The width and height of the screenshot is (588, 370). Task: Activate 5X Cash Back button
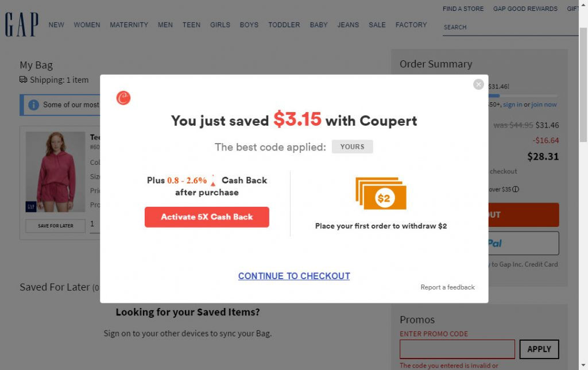click(x=207, y=217)
